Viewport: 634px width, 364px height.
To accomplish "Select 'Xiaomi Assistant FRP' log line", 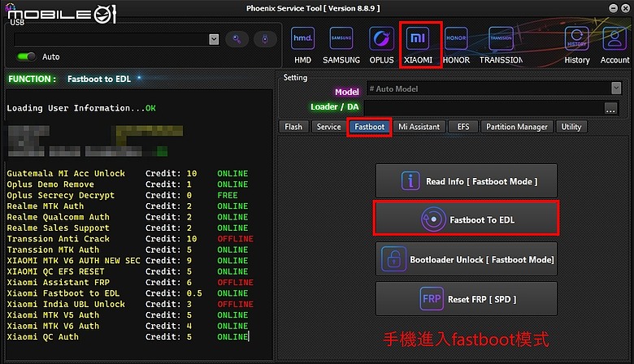I will coord(130,283).
